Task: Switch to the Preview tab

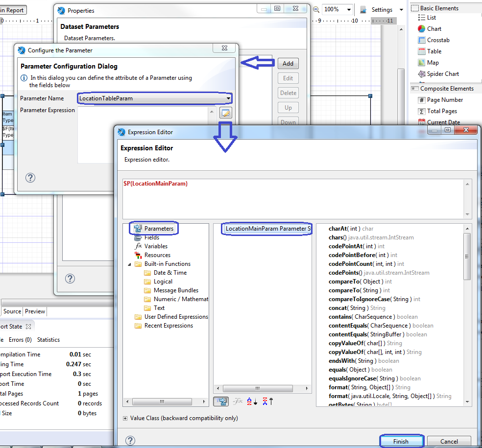Action: tap(35, 311)
